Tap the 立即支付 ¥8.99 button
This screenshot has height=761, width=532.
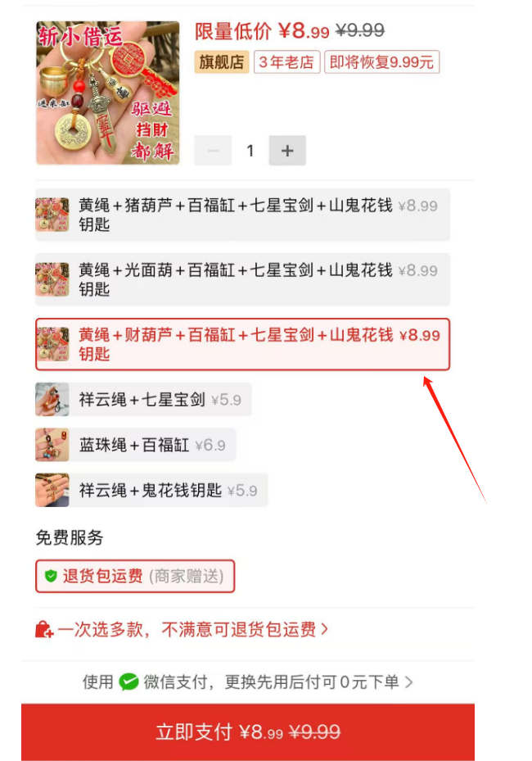click(248, 732)
